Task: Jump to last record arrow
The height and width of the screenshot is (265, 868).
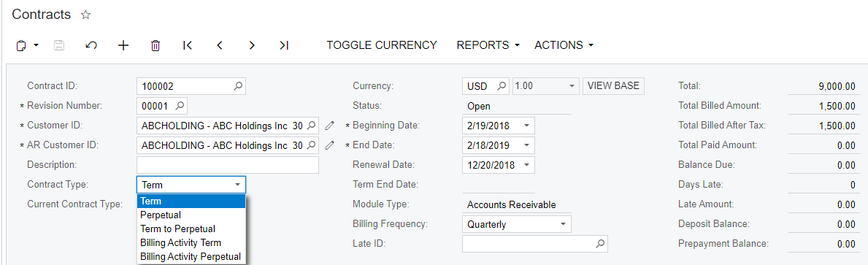Action: (x=284, y=45)
